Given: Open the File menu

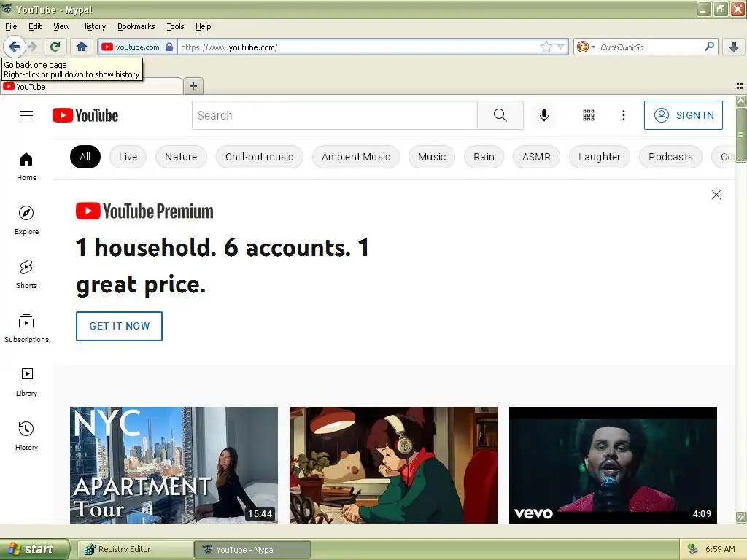Looking at the screenshot, I should pos(11,26).
